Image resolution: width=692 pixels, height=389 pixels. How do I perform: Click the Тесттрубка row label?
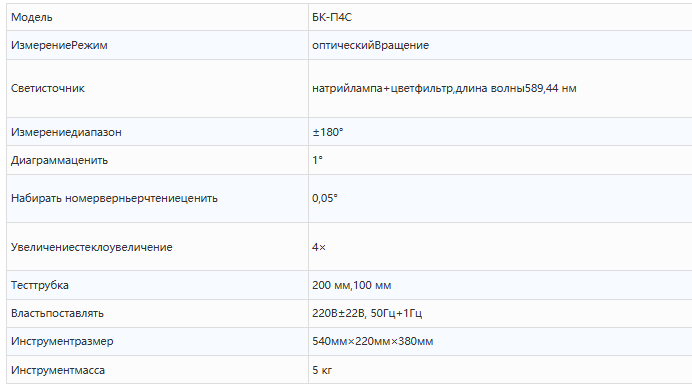click(x=40, y=285)
